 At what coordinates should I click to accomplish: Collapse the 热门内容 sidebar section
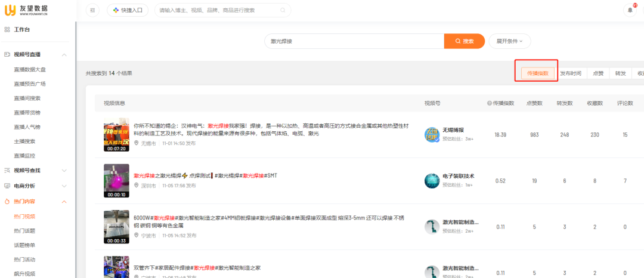[64, 202]
